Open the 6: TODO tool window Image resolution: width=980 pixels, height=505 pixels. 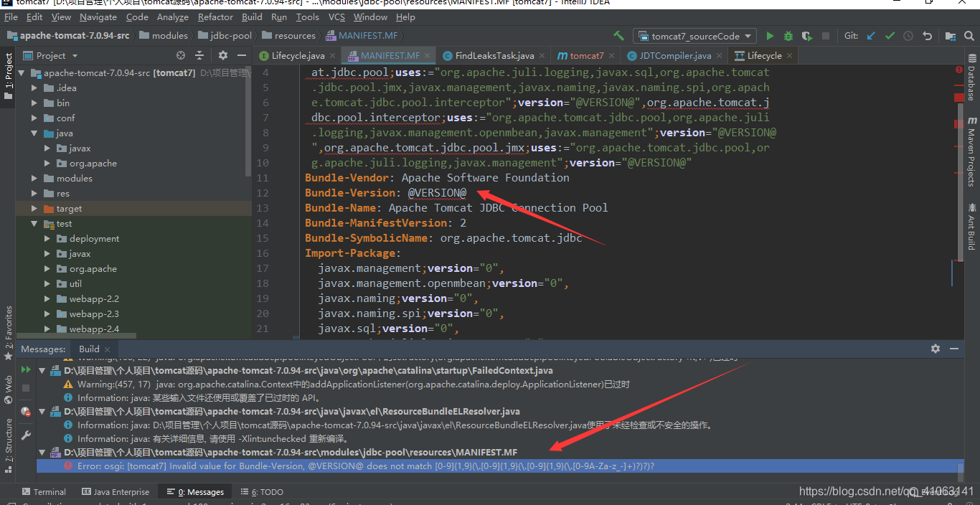point(262,492)
